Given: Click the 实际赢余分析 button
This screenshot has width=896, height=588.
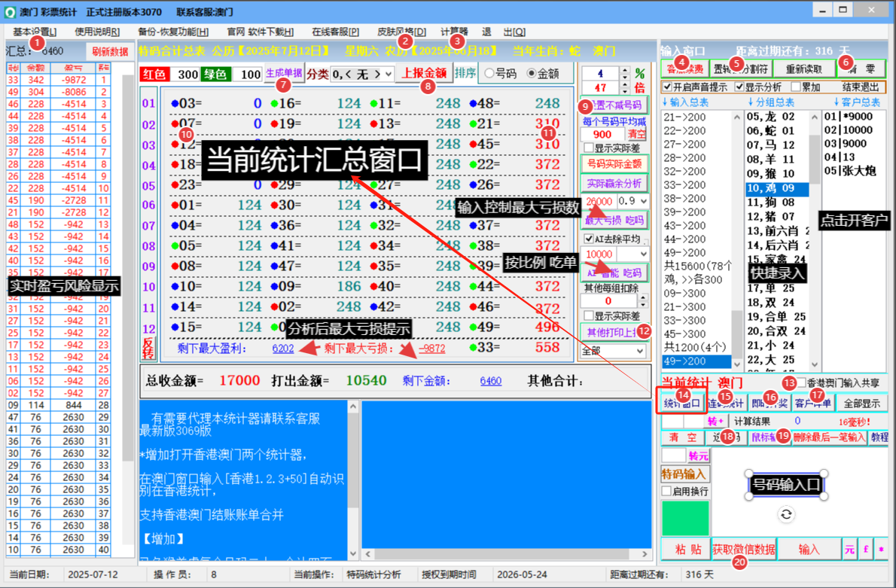Looking at the screenshot, I should click(614, 184).
